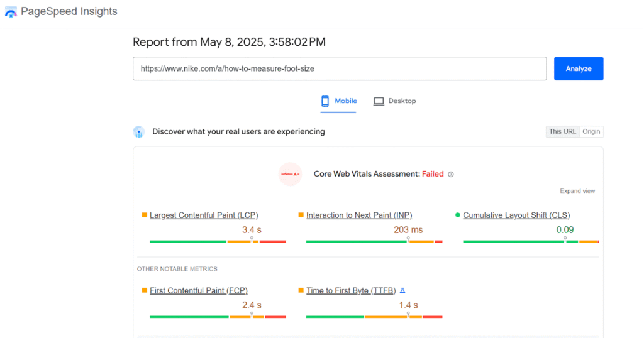Viewport: 644px width, 338px height.
Task: Click the FCP distribution bar
Action: [218, 317]
